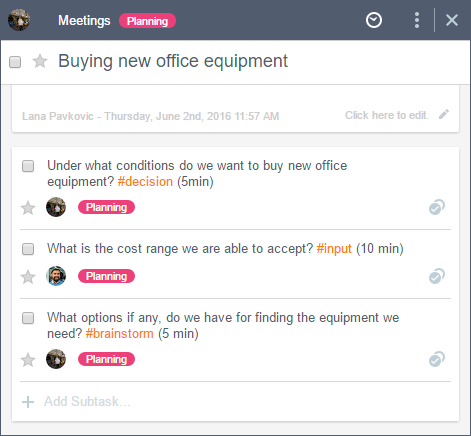Convert #decision subtask using its checkmark icon
This screenshot has width=471, height=436.
[x=437, y=207]
